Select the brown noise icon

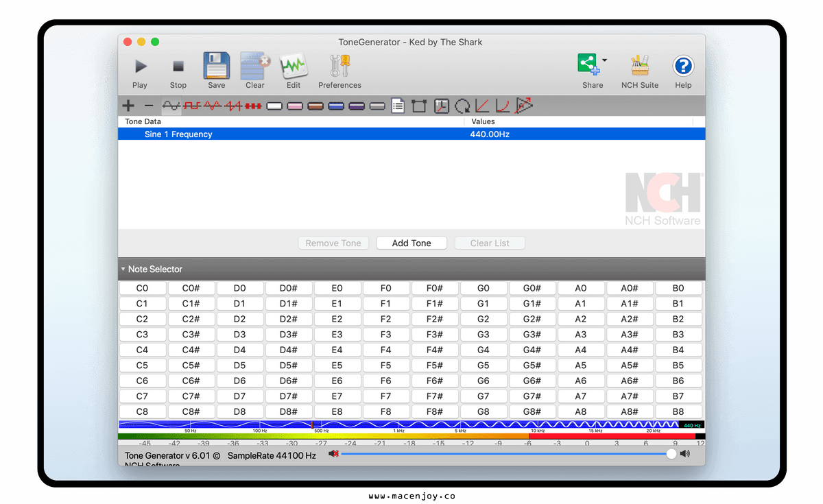point(316,106)
